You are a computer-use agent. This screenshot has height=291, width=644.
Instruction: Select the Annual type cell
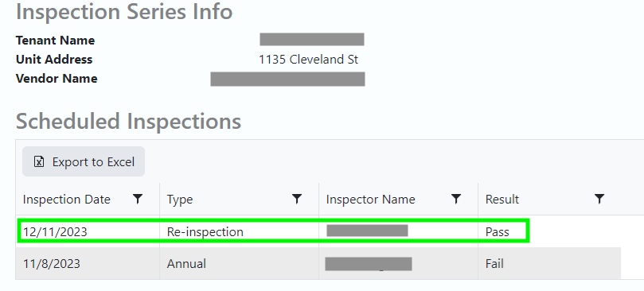click(x=186, y=263)
